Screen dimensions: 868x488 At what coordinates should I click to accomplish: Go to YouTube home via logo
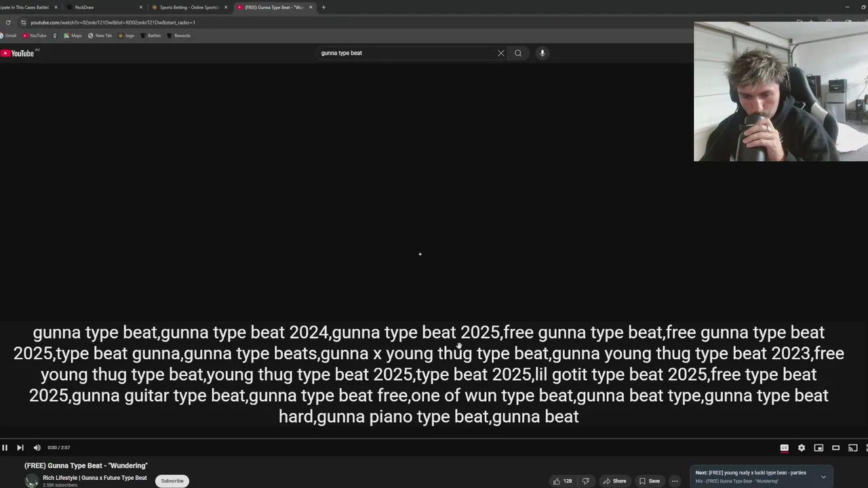coord(18,54)
